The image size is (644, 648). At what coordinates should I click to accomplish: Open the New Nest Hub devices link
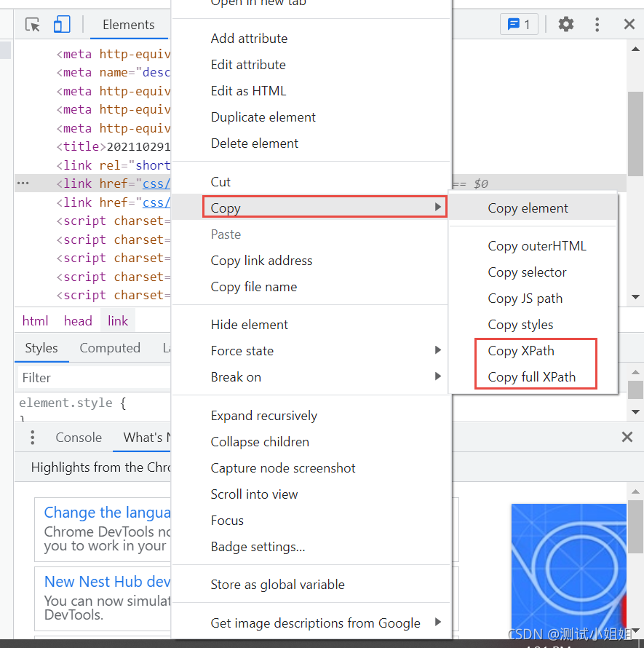(x=108, y=582)
